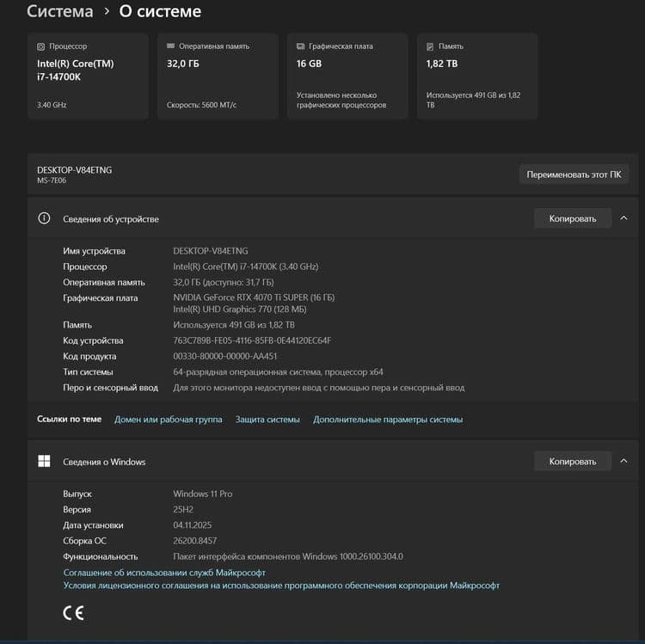The width and height of the screenshot is (645, 644).
Task: Click the Сборка ОС label
Action: (84, 540)
